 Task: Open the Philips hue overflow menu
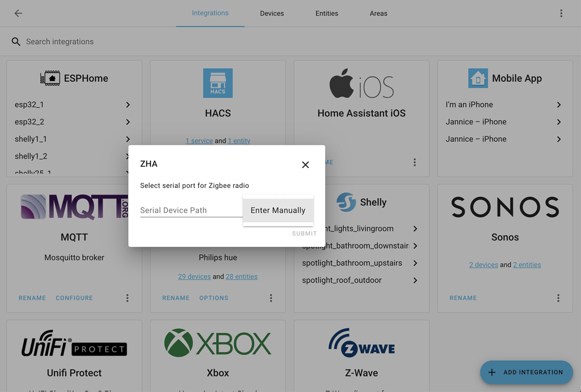pyautogui.click(x=271, y=298)
